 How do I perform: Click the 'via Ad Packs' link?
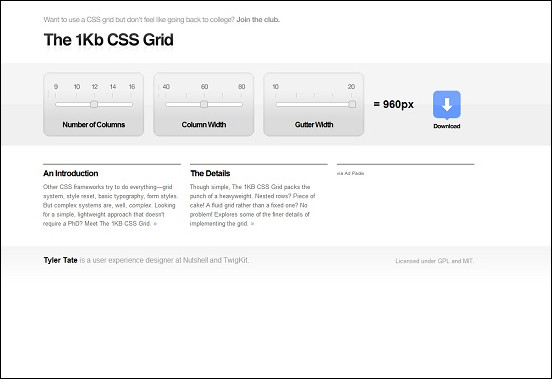pos(350,173)
